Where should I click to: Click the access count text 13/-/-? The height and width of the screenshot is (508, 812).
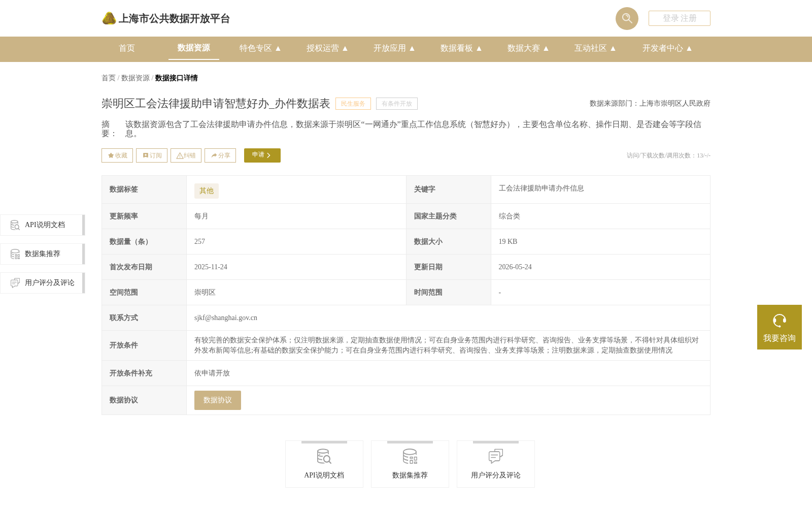point(703,155)
